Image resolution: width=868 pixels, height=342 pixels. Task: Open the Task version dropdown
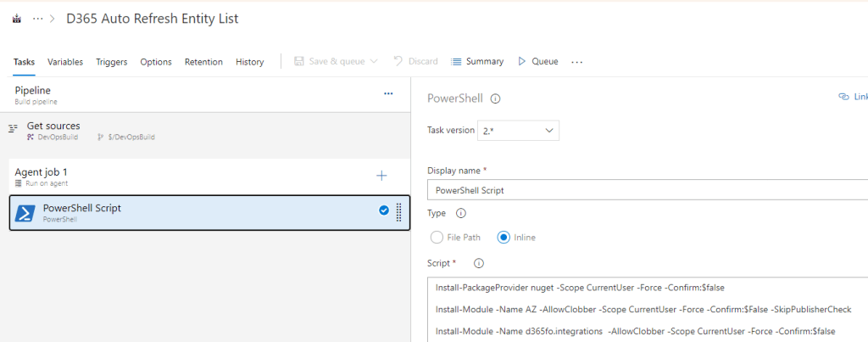518,131
